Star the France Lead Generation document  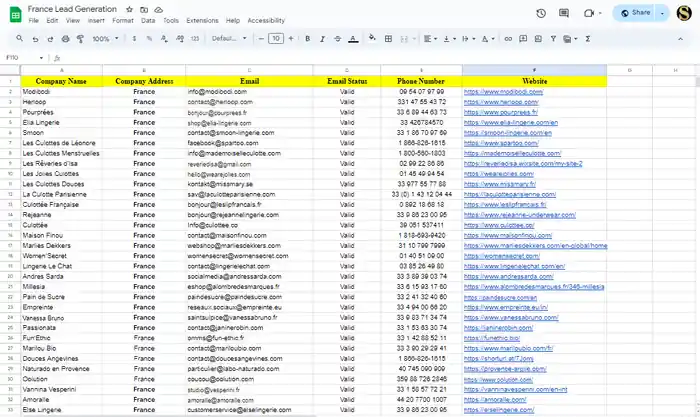tap(129, 9)
